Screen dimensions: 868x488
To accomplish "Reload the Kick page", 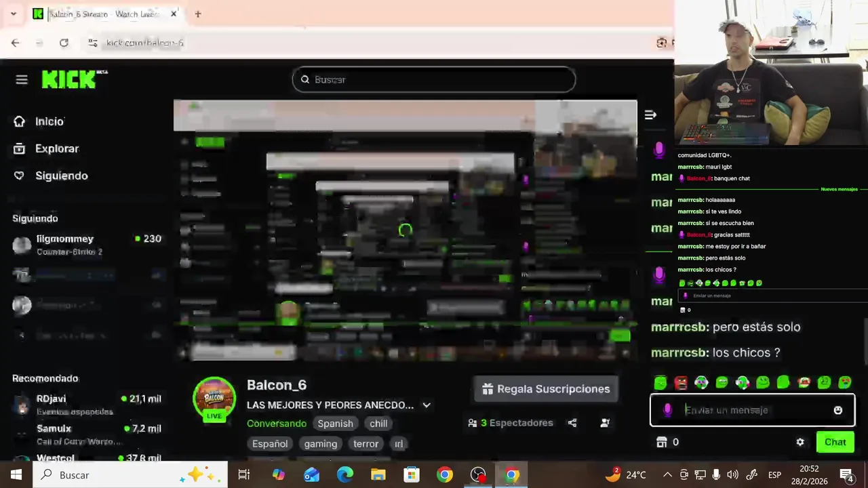I will point(64,43).
